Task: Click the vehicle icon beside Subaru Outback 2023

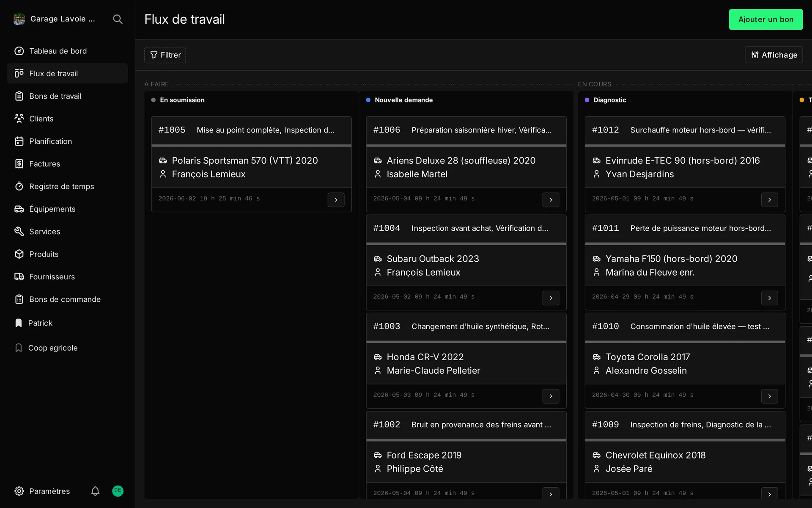Action: [378, 259]
